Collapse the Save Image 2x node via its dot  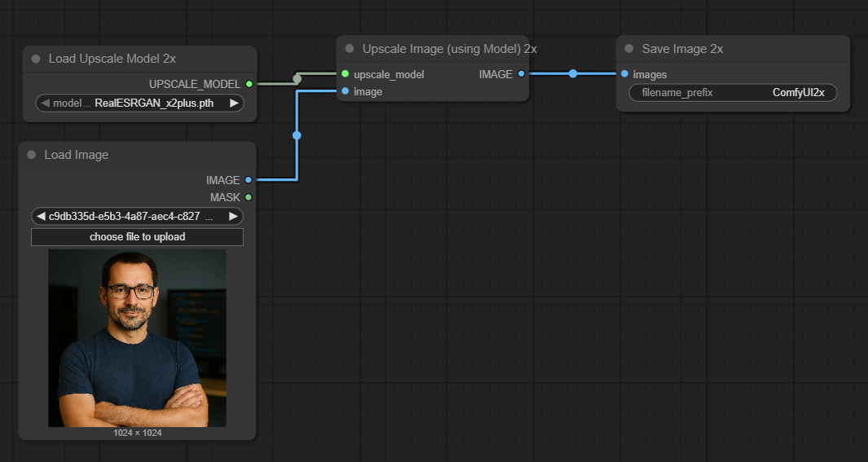tap(628, 49)
